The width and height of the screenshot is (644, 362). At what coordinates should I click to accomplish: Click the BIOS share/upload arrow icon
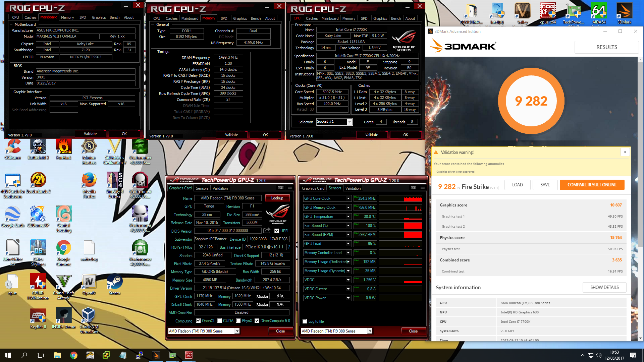pyautogui.click(x=267, y=231)
